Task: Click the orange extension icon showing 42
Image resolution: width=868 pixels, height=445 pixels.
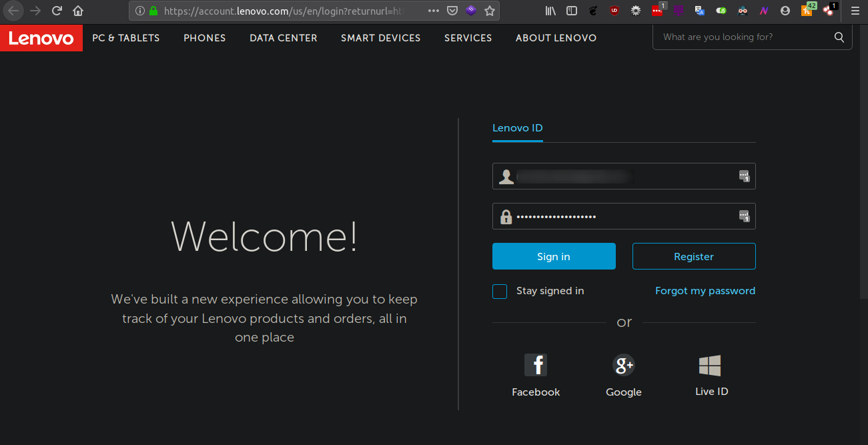Action: pyautogui.click(x=807, y=9)
